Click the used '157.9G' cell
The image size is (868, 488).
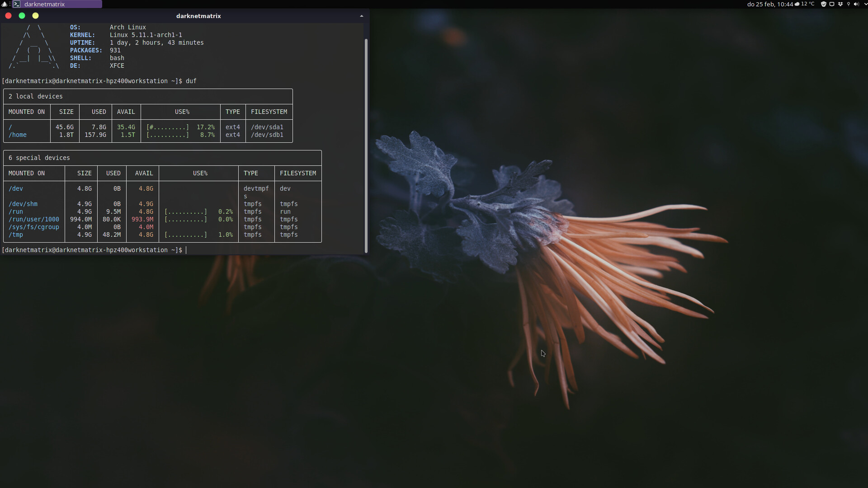95,135
